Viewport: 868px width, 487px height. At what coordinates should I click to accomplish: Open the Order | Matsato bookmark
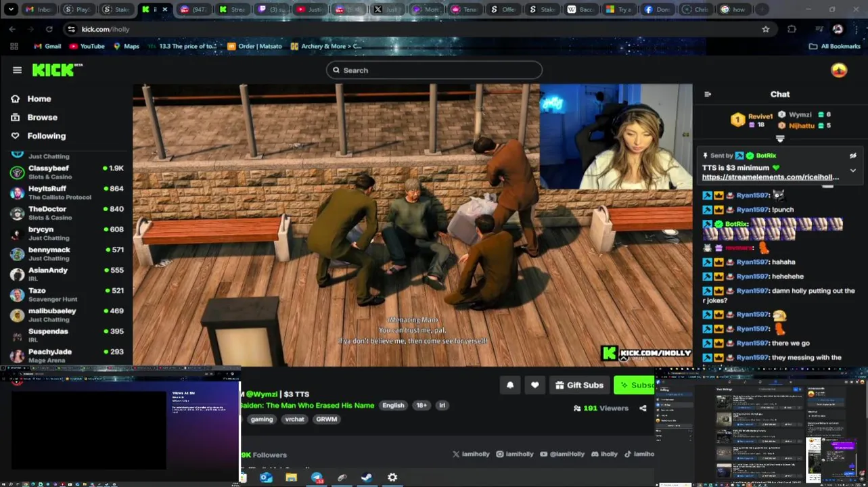tap(255, 46)
